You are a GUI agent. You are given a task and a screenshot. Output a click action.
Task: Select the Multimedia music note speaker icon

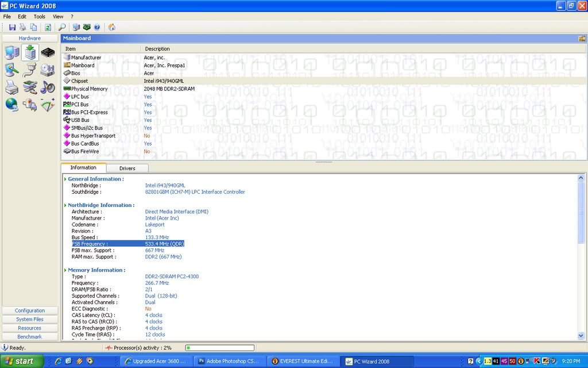tap(48, 87)
